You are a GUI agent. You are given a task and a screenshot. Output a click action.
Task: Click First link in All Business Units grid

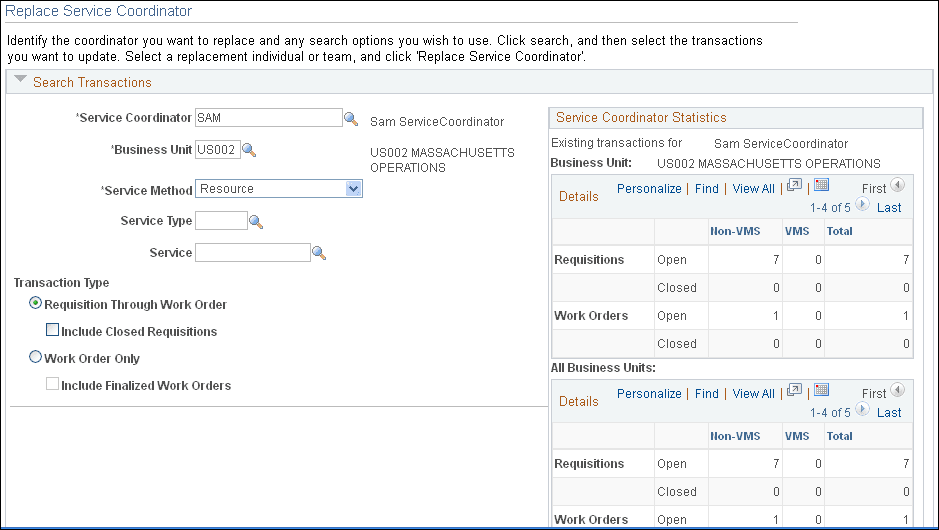(x=874, y=393)
